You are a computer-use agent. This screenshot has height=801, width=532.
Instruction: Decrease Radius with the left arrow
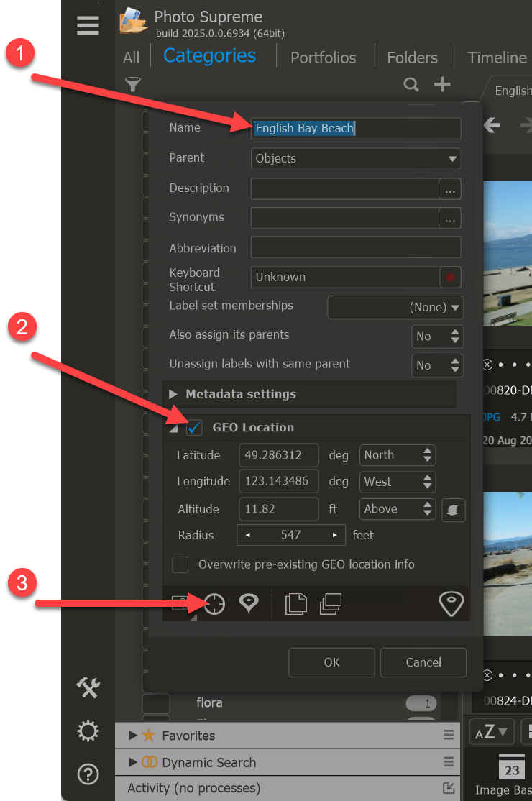(248, 536)
